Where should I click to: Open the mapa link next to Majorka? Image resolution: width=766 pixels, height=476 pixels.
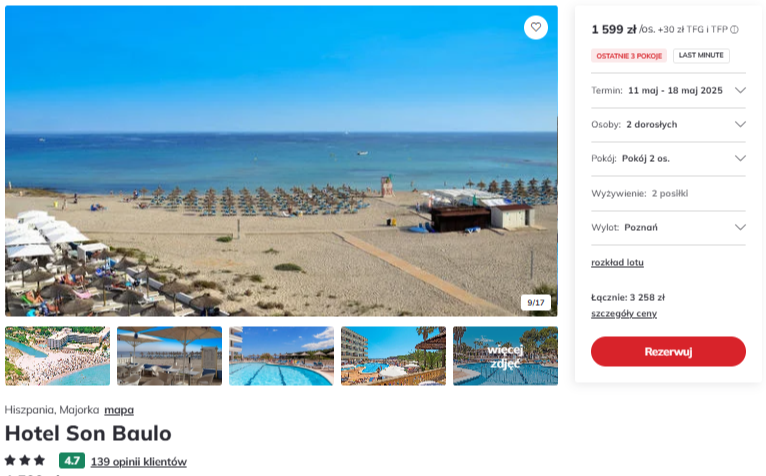[119, 410]
